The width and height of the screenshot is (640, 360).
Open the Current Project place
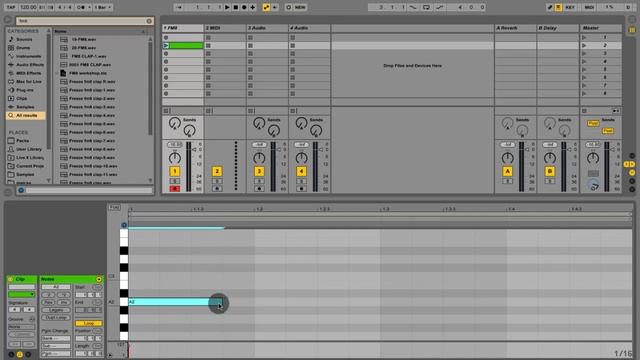click(29, 166)
